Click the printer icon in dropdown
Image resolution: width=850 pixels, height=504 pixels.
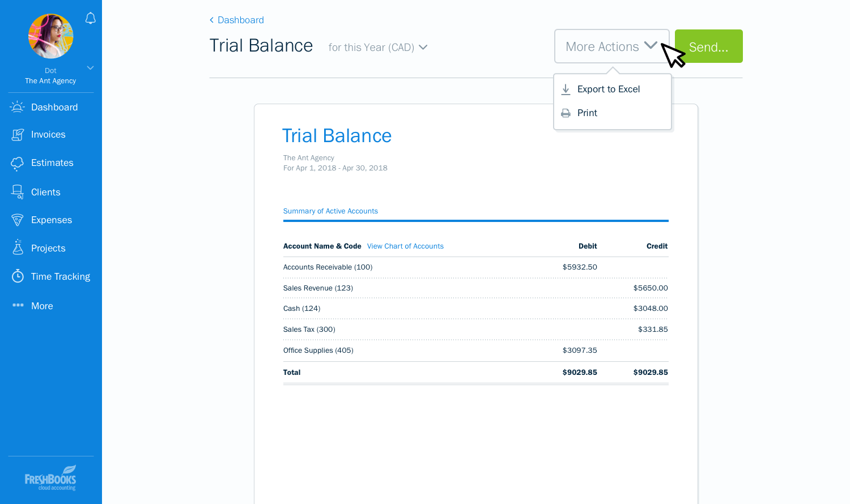pyautogui.click(x=566, y=113)
